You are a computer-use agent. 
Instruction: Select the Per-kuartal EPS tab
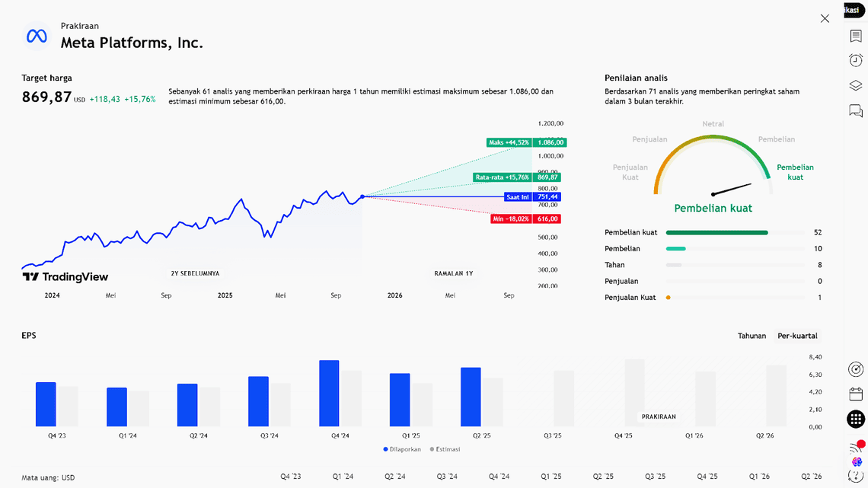(797, 336)
